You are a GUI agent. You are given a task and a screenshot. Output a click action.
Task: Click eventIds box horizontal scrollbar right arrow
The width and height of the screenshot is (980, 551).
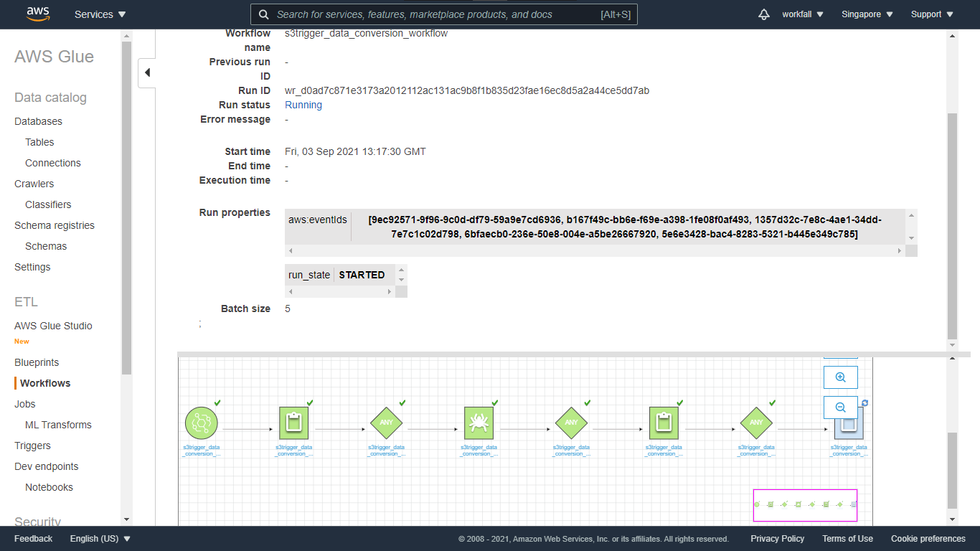point(900,250)
